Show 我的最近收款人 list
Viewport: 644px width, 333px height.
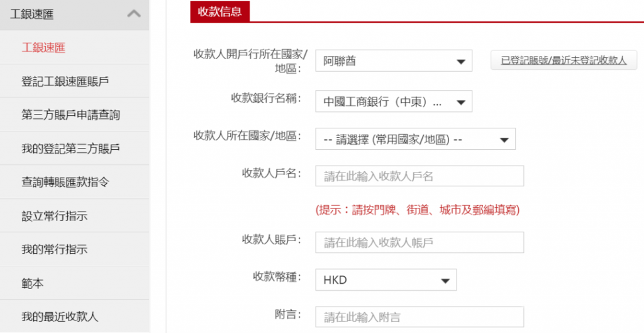pyautogui.click(x=60, y=317)
